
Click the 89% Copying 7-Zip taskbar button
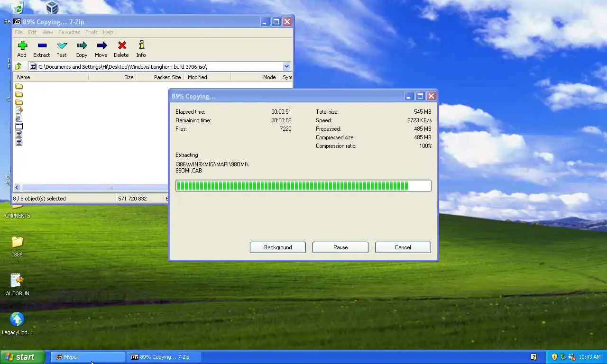[165, 357]
